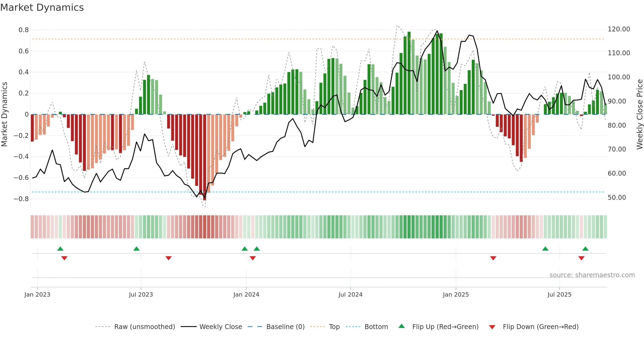Screen dimensions: 644x362
Task: Click the 60.00 price axis label
Action: 617,173
